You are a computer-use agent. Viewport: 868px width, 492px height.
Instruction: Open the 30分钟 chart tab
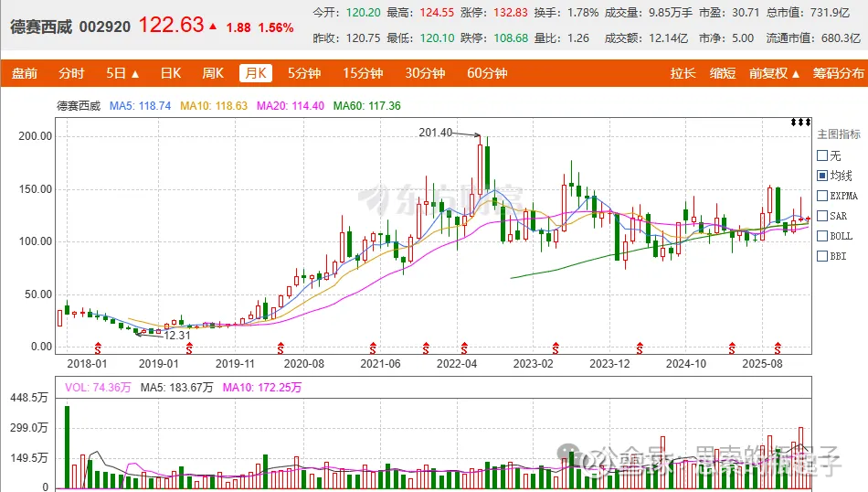[x=425, y=73]
